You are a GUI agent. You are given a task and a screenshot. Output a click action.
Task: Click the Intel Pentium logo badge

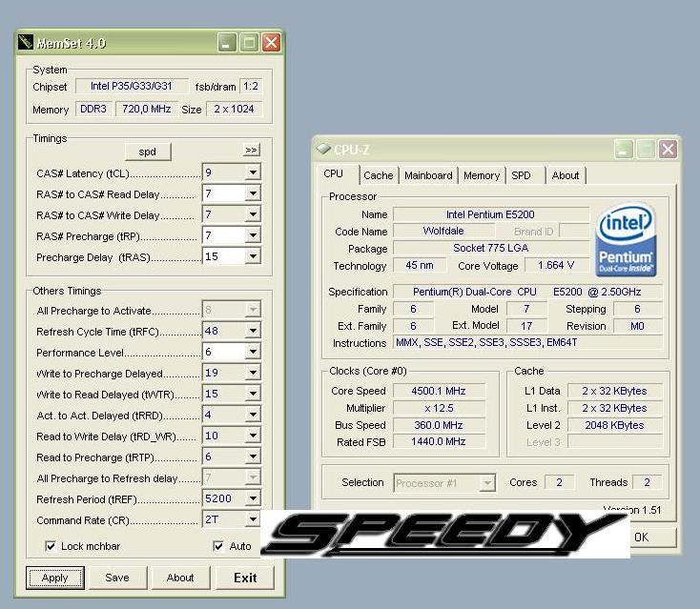pyautogui.click(x=626, y=239)
